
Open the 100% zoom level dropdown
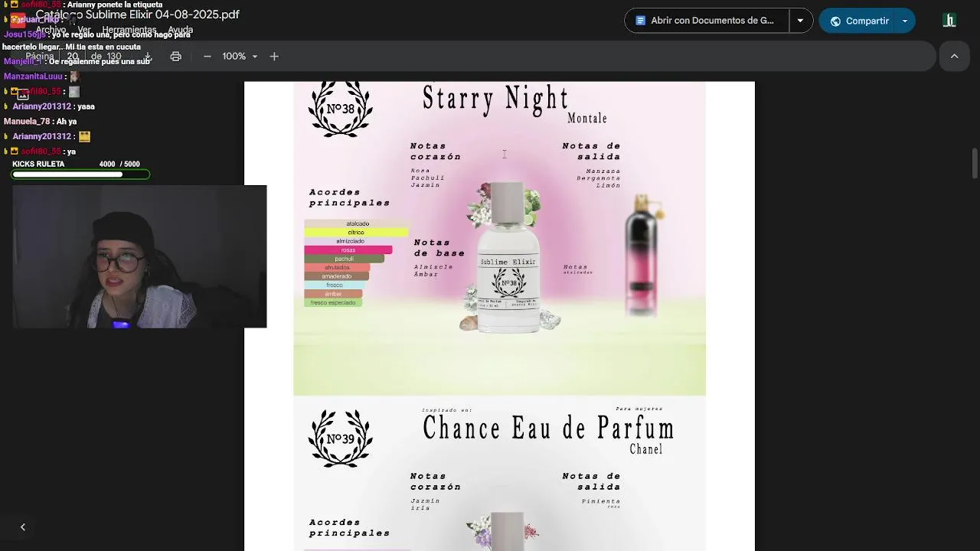(x=240, y=57)
